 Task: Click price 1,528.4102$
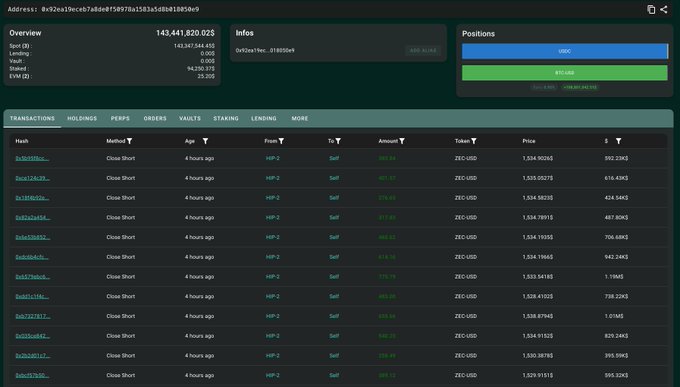(537, 297)
